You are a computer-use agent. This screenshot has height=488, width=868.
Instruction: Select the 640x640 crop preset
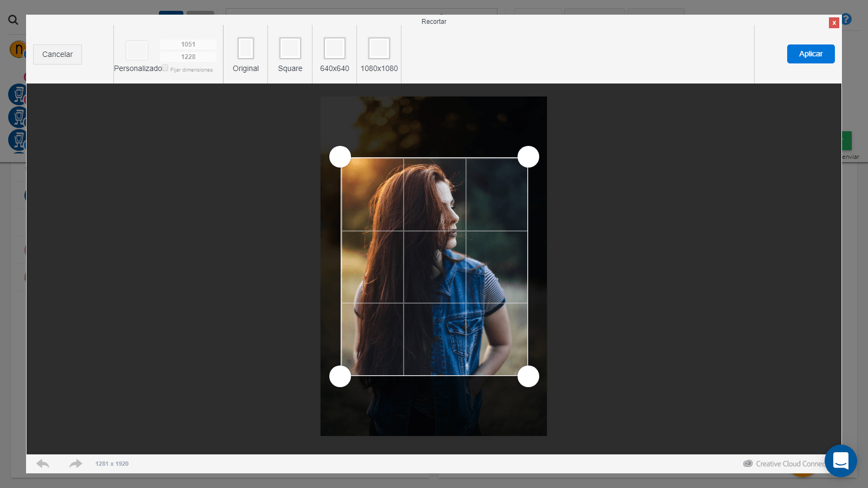335,48
